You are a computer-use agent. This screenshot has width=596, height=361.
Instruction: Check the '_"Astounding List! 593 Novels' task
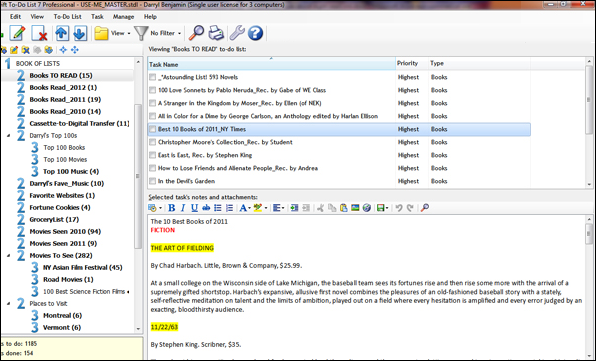click(x=152, y=77)
